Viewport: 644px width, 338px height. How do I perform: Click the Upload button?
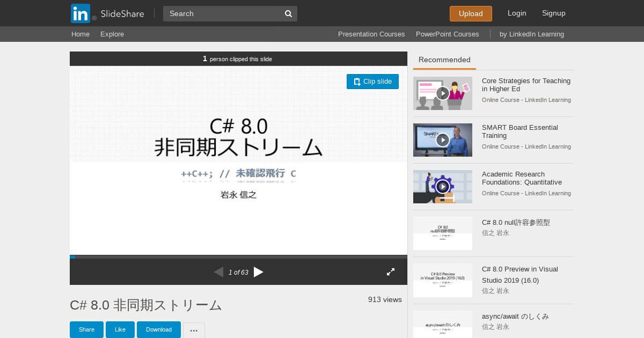coord(471,13)
